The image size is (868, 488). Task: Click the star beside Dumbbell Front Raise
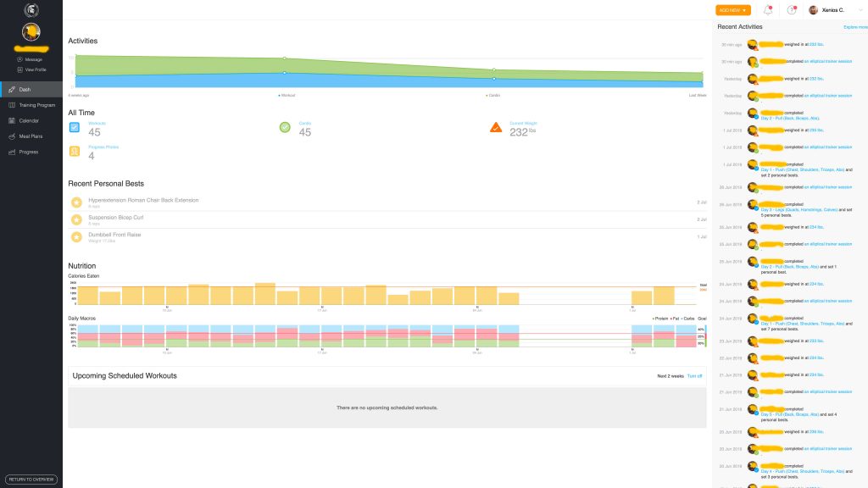point(76,237)
